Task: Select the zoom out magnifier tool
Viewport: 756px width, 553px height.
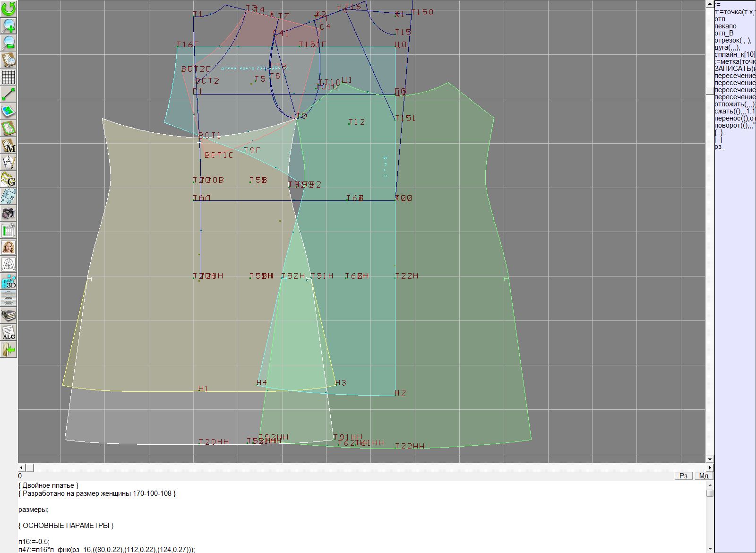Action: tap(9, 43)
